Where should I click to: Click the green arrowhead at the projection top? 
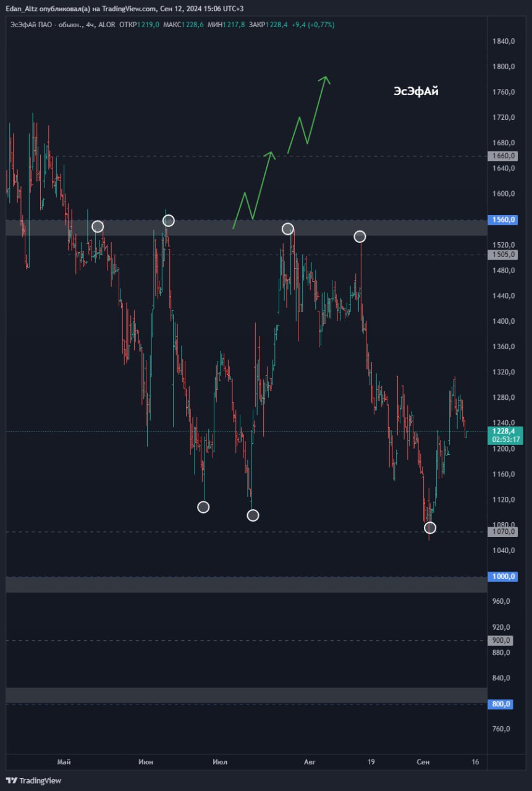point(326,79)
